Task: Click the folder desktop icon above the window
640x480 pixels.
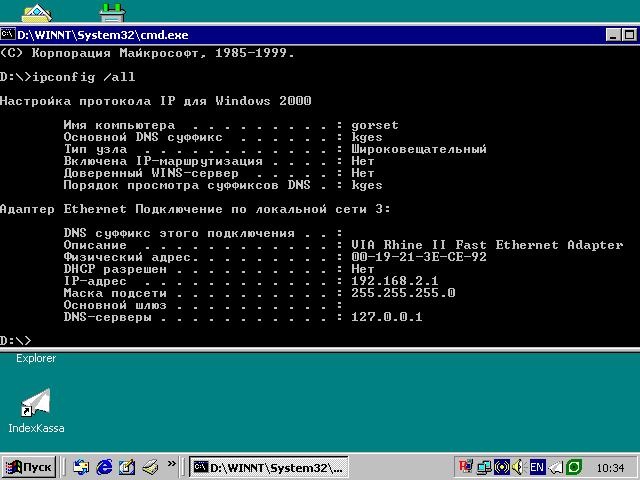Action: (x=36, y=13)
